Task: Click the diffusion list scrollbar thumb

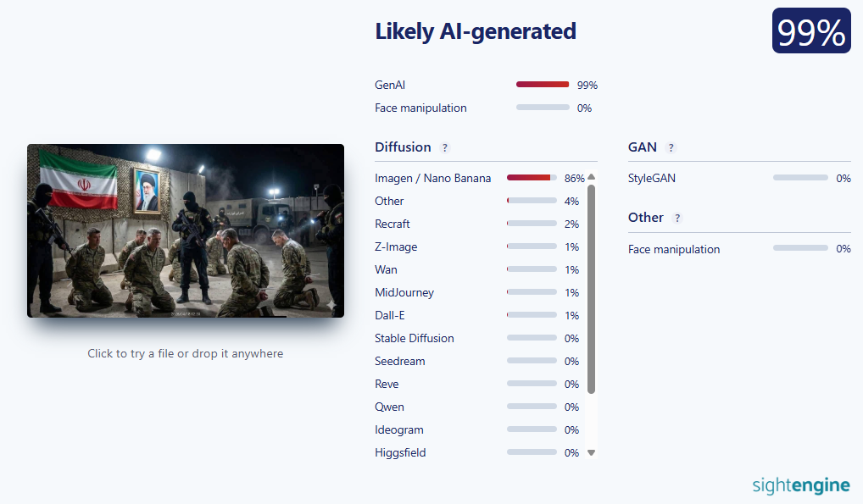Action: point(591,288)
